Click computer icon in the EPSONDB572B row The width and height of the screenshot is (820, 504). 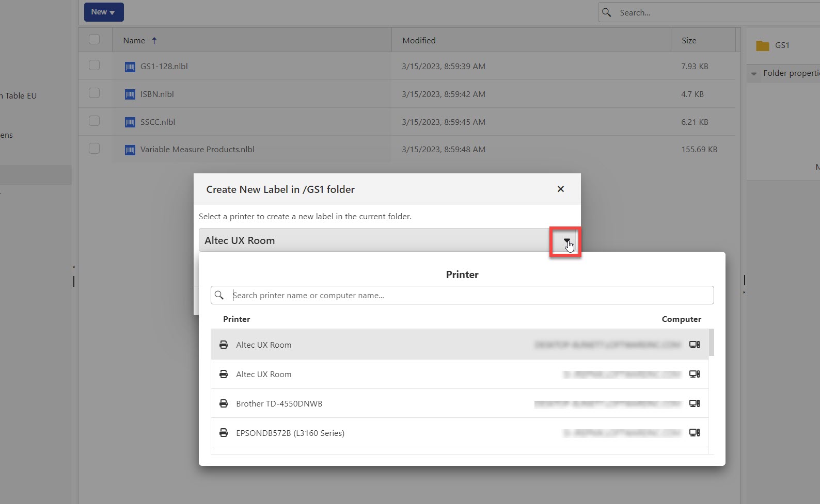pyautogui.click(x=695, y=433)
